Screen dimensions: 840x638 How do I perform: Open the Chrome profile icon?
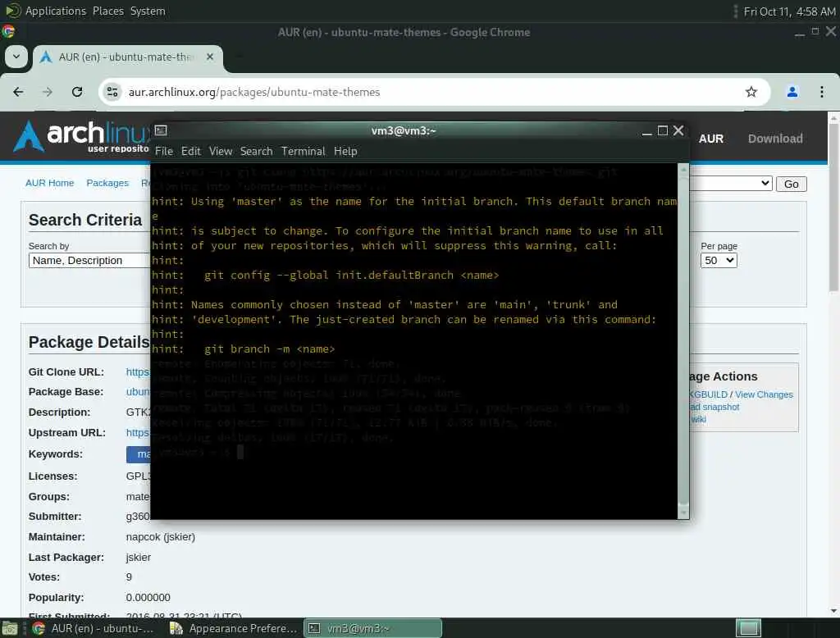pyautogui.click(x=792, y=92)
